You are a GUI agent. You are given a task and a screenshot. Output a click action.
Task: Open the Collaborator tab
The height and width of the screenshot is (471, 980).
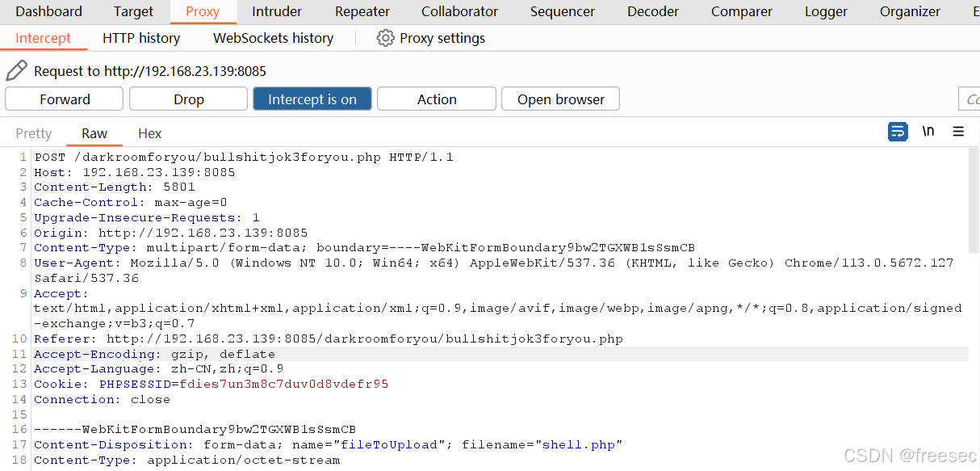(x=460, y=11)
